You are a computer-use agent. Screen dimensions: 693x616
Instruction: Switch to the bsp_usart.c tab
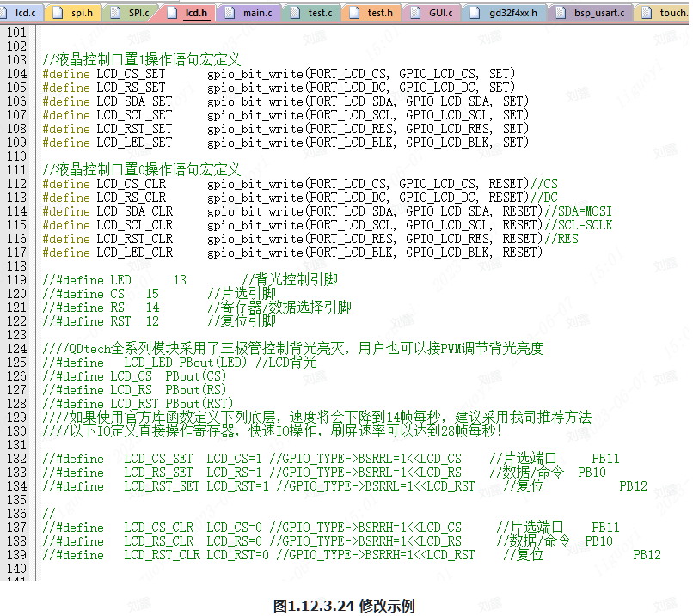tap(591, 13)
